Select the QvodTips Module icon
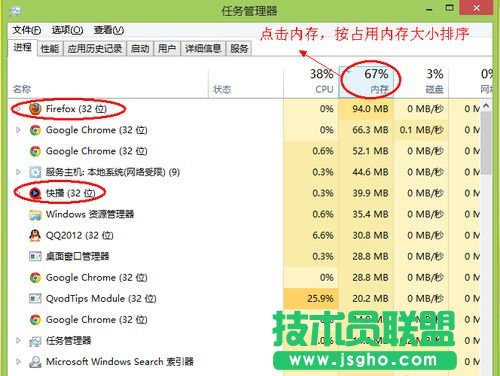The image size is (500, 376). click(x=35, y=298)
